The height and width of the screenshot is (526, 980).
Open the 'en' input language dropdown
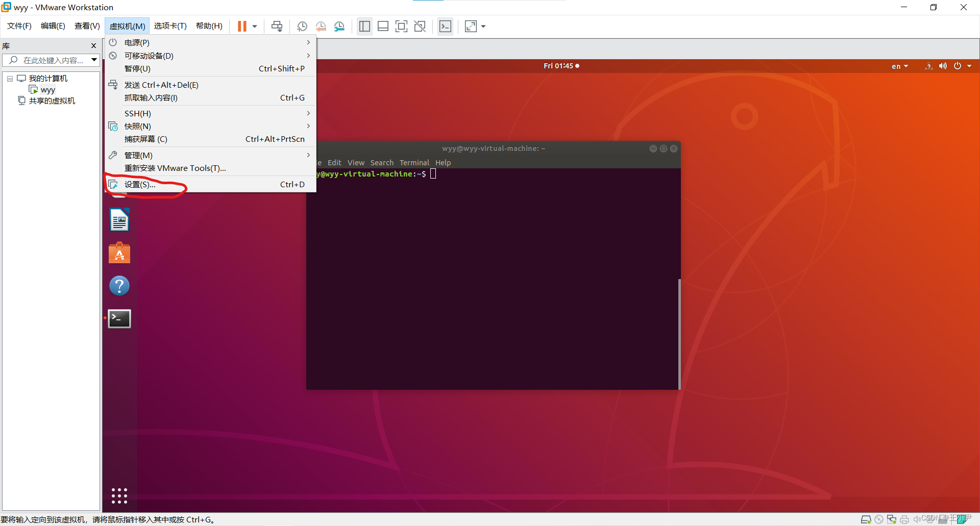tap(900, 66)
